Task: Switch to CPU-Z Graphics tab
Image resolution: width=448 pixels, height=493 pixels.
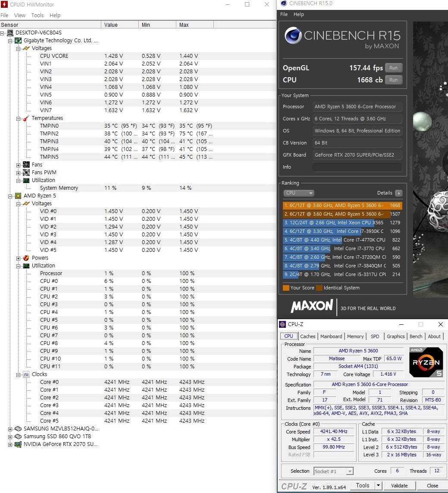Action: click(x=395, y=336)
